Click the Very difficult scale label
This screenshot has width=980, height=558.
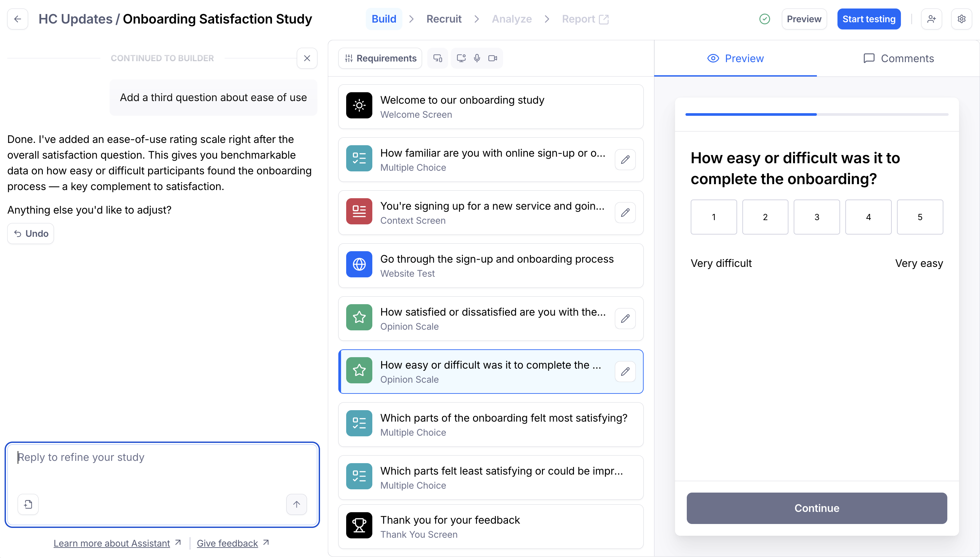click(x=721, y=263)
